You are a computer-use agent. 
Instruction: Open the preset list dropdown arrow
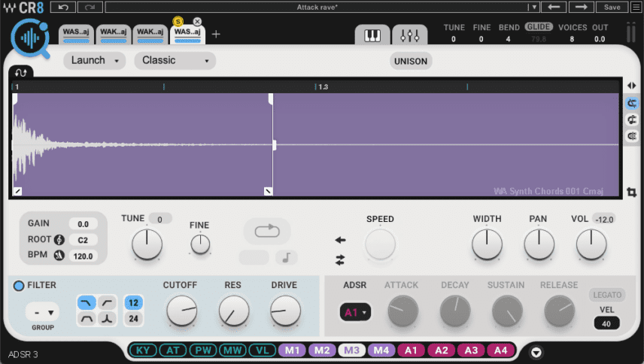click(x=533, y=7)
